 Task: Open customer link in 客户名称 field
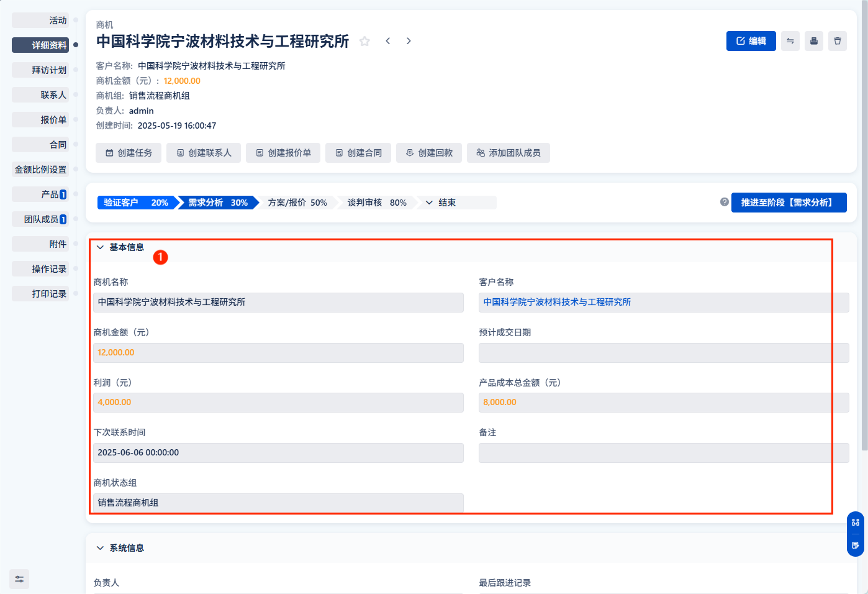[x=557, y=302]
